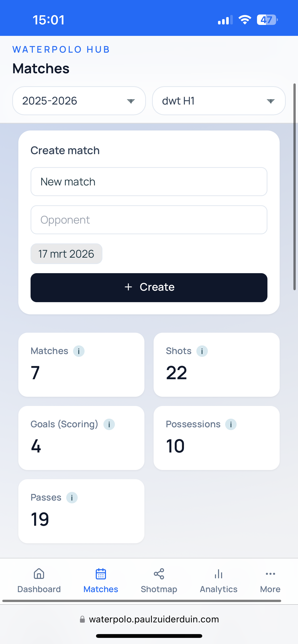Open the 2025-2026 season dropdown

pos(79,101)
